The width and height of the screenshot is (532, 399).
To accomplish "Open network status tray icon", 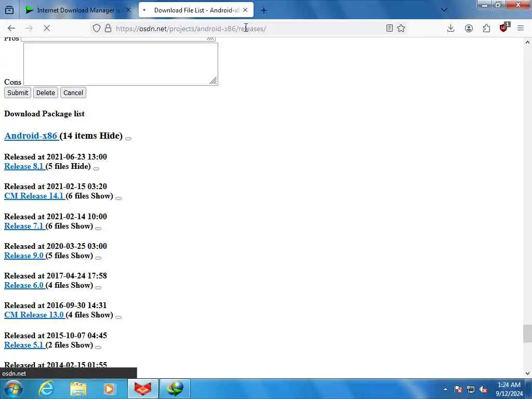I will 471,389.
